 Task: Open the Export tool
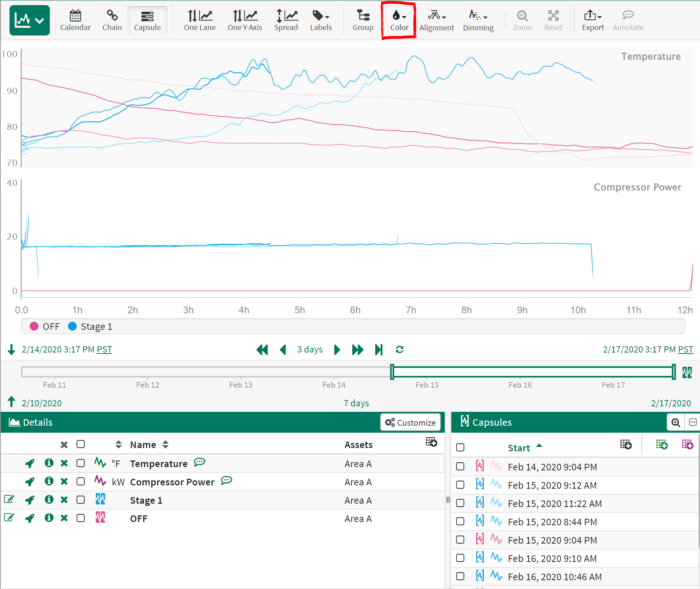(x=592, y=20)
